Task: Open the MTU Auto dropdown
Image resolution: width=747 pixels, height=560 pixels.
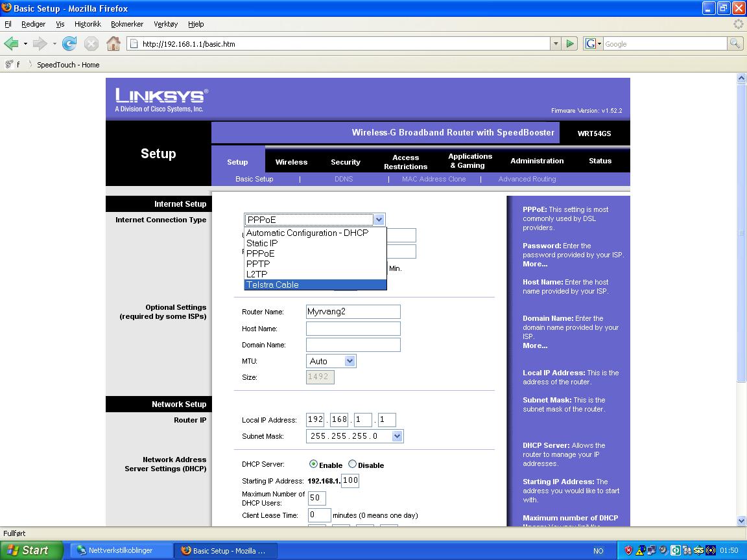Action: 331,361
